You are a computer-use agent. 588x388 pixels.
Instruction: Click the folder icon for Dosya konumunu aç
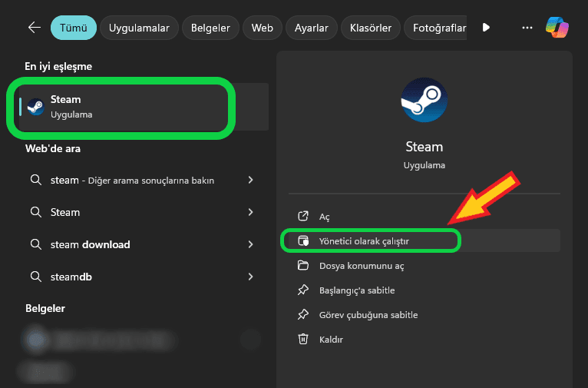[303, 266]
